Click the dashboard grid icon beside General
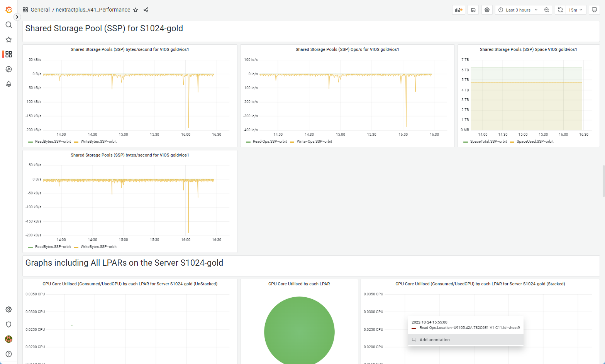 [x=25, y=10]
